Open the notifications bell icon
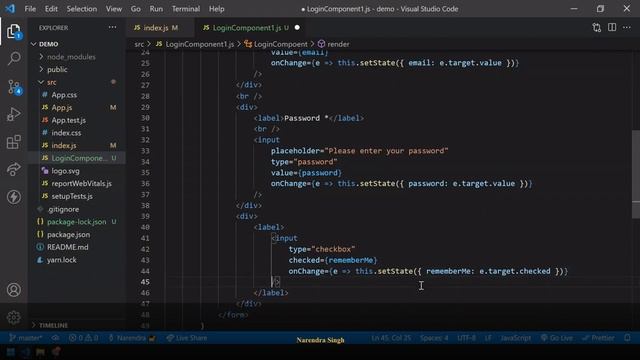This screenshot has height=360, width=640. click(627, 338)
